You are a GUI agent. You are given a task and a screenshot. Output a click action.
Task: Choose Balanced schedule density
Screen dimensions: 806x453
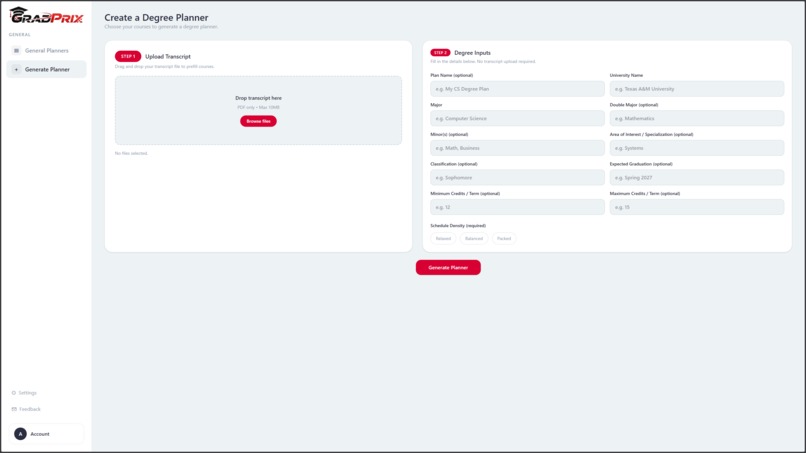(474, 239)
